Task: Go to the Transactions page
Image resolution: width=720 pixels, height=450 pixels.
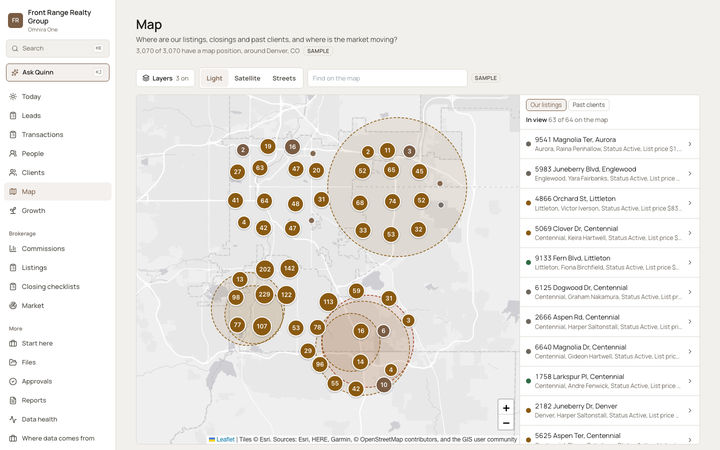Action: click(57, 135)
